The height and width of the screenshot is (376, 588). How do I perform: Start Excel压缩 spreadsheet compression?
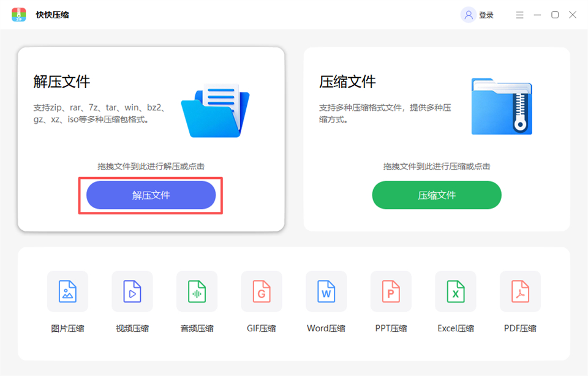(x=455, y=291)
